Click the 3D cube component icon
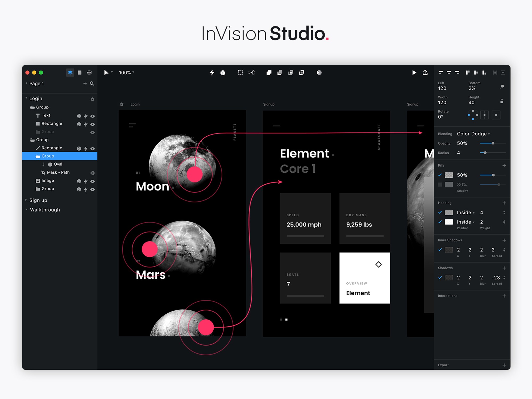This screenshot has width=532, height=399. (x=223, y=73)
